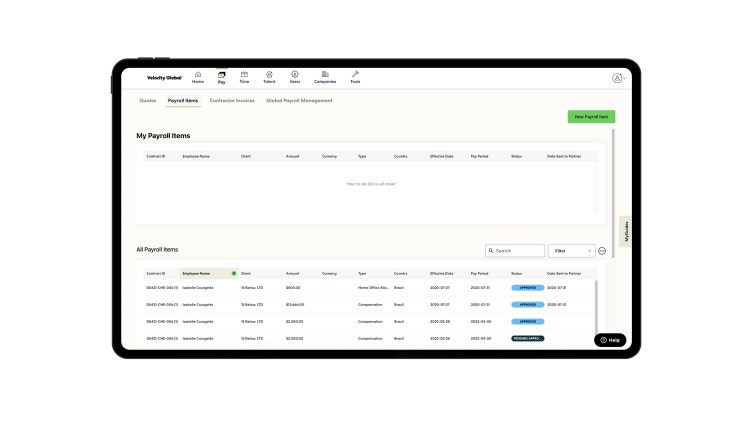Click the New Payroll Item button
Screen dimensions: 750x422
[x=591, y=117]
